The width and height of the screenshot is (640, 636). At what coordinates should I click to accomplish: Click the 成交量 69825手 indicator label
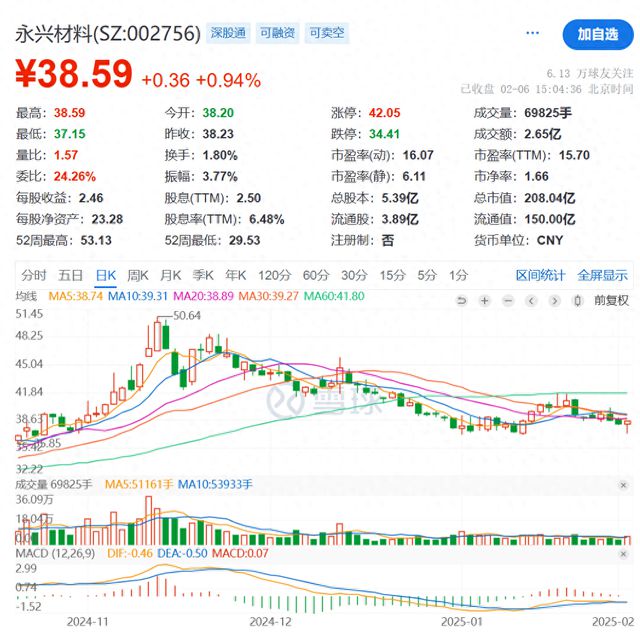tap(54, 485)
